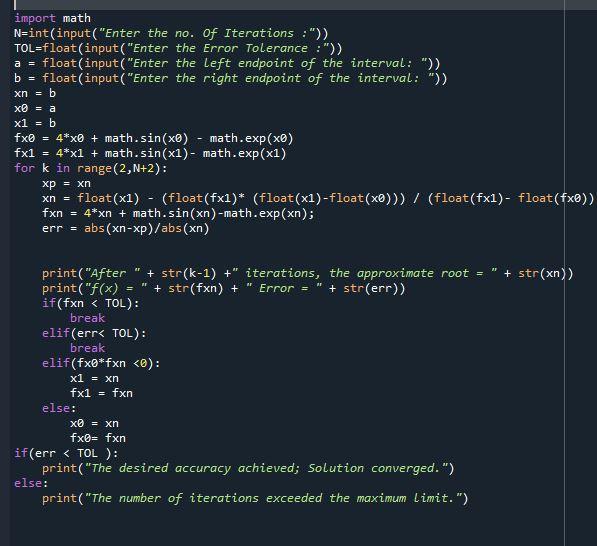Click the xn = float(x1) secant formula line
Viewport: 597px width, 546px height.
[x=318, y=198]
